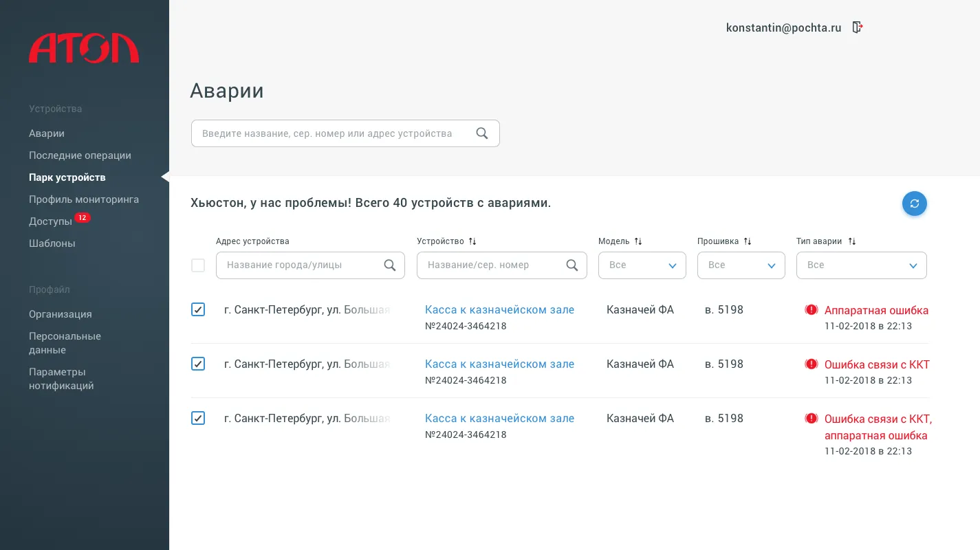980x550 pixels.
Task: Open Организация in the sidebar
Action: click(x=61, y=314)
